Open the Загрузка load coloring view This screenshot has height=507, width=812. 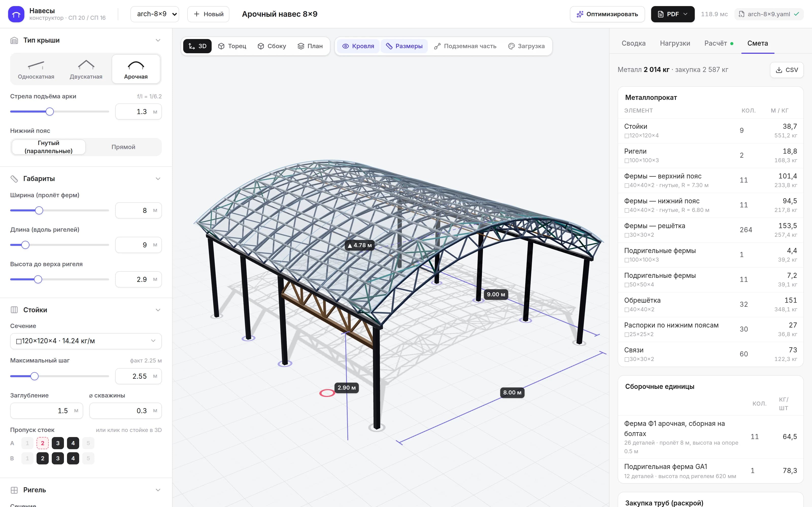526,46
